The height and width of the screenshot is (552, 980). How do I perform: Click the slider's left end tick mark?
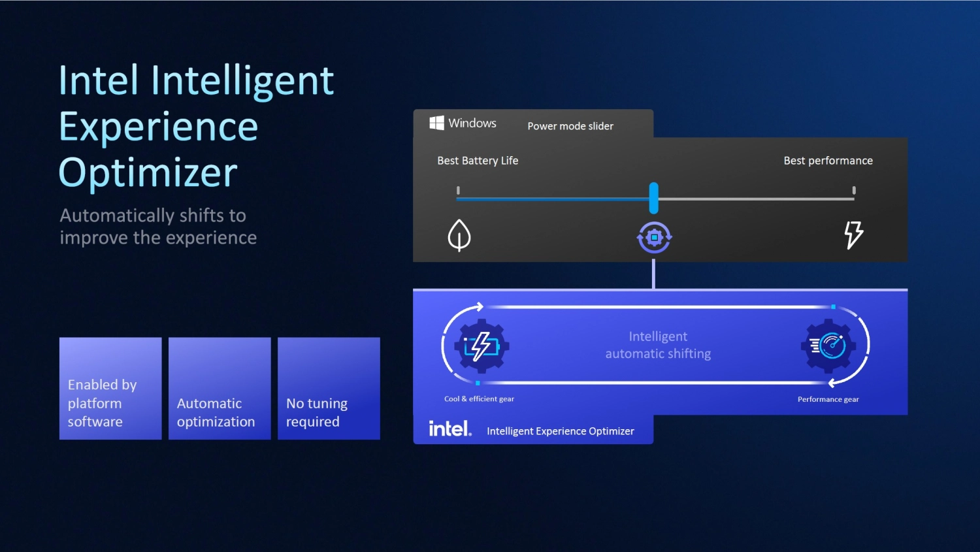click(458, 191)
